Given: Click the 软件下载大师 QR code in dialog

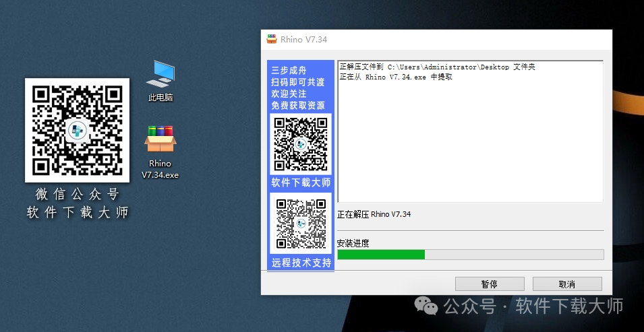Looking at the screenshot, I should click(301, 144).
